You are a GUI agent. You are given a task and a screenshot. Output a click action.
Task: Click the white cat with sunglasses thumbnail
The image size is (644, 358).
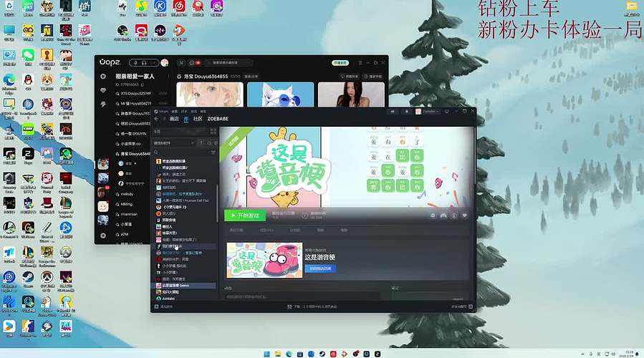pos(281,95)
